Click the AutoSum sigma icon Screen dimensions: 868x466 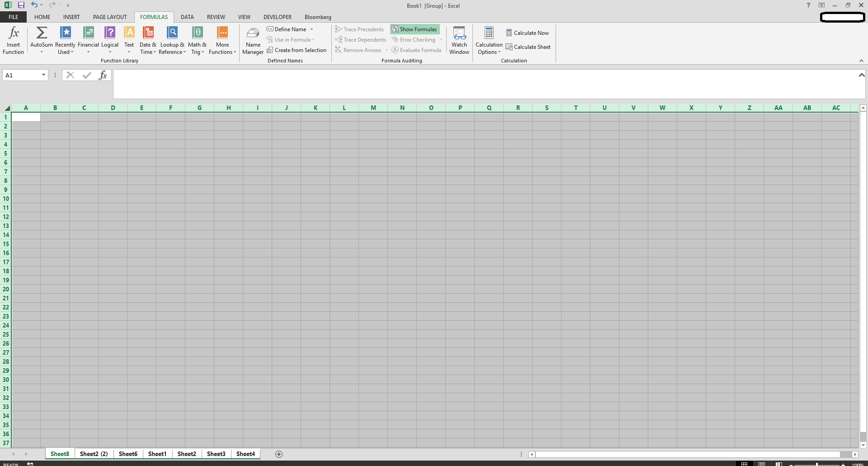tap(42, 33)
